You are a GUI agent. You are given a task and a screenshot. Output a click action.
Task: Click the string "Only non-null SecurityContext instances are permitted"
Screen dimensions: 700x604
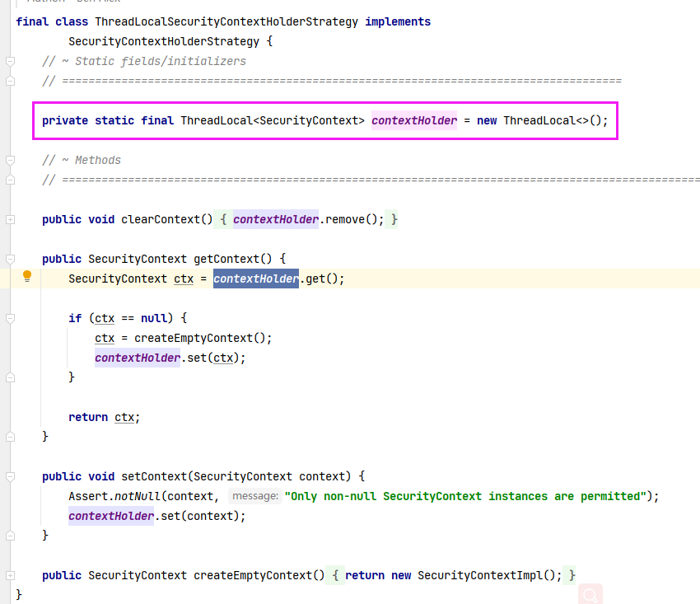pyautogui.click(x=465, y=496)
